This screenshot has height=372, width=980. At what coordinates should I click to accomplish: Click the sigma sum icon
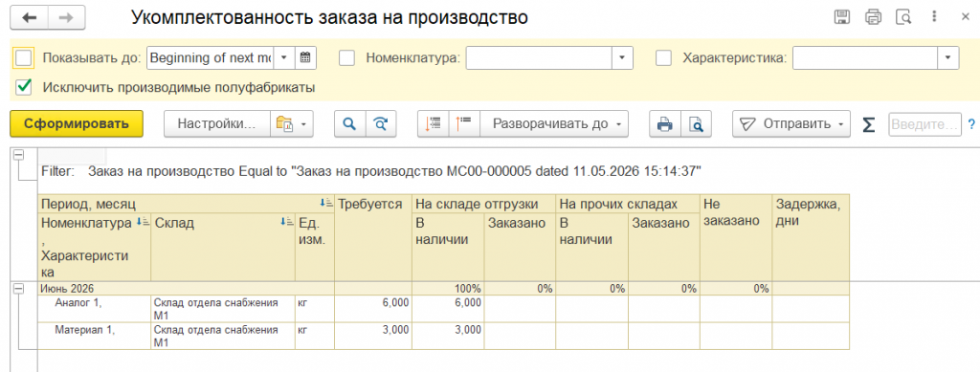click(x=869, y=124)
